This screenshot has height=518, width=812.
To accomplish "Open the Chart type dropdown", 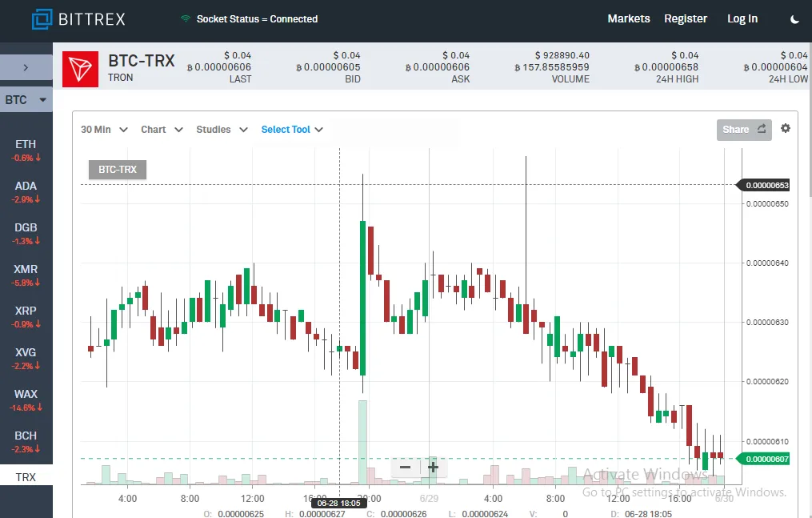I will pos(162,130).
